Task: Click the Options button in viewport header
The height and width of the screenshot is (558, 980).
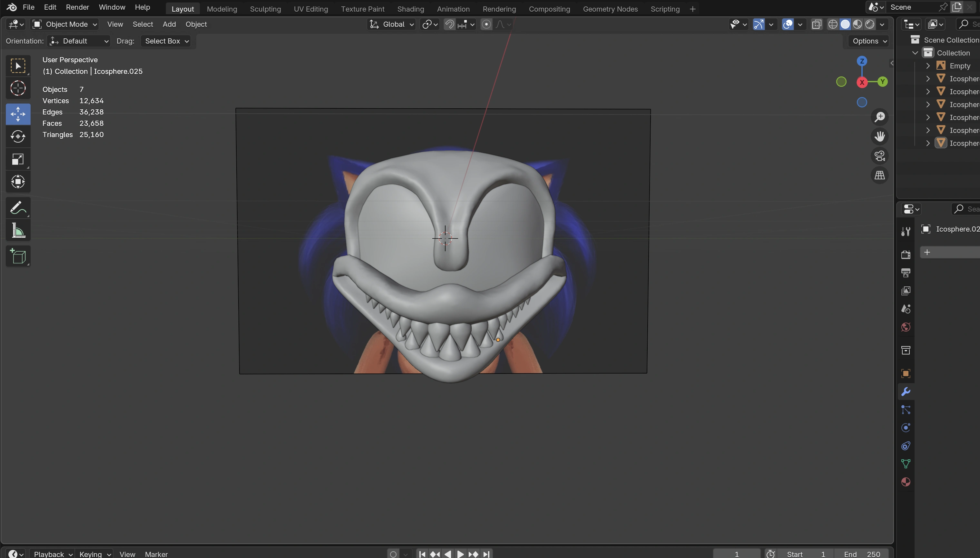Action: point(868,41)
